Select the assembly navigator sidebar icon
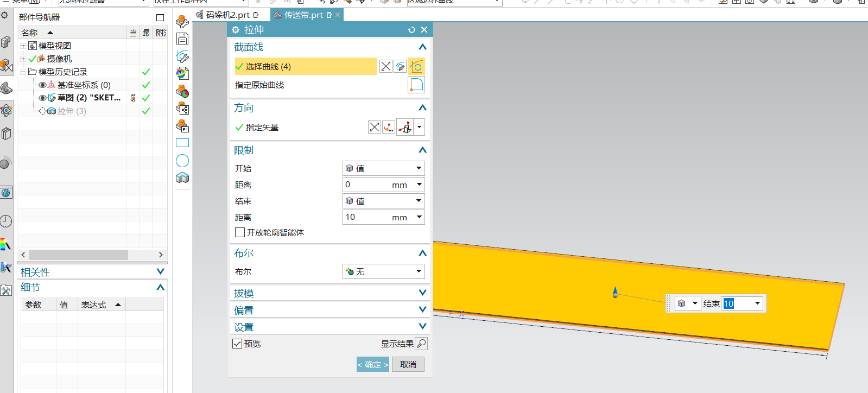868x393 pixels. [5, 42]
